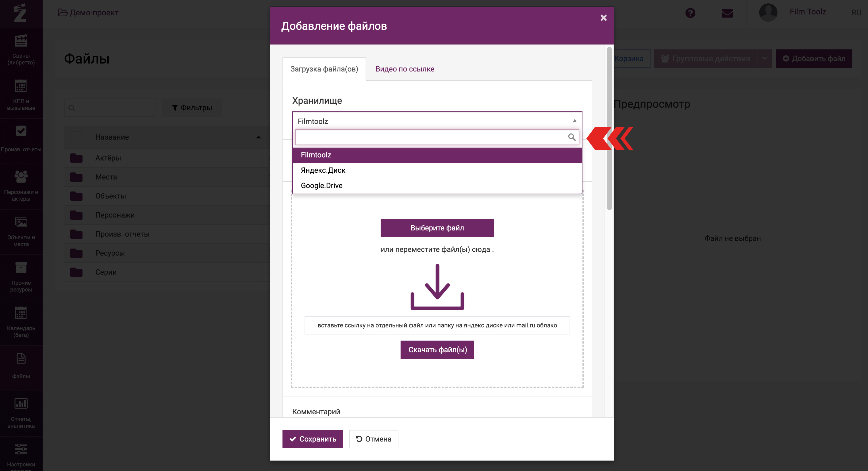Click the Filmtoolz Z logo
868x471 pixels.
point(20,13)
